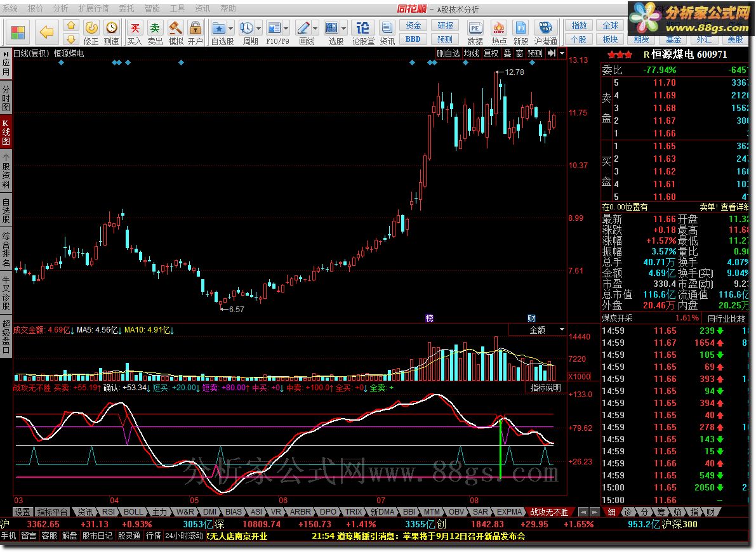The height and width of the screenshot is (552, 756).
Task: Click the yellow back arrow icon
Action: click(46, 32)
